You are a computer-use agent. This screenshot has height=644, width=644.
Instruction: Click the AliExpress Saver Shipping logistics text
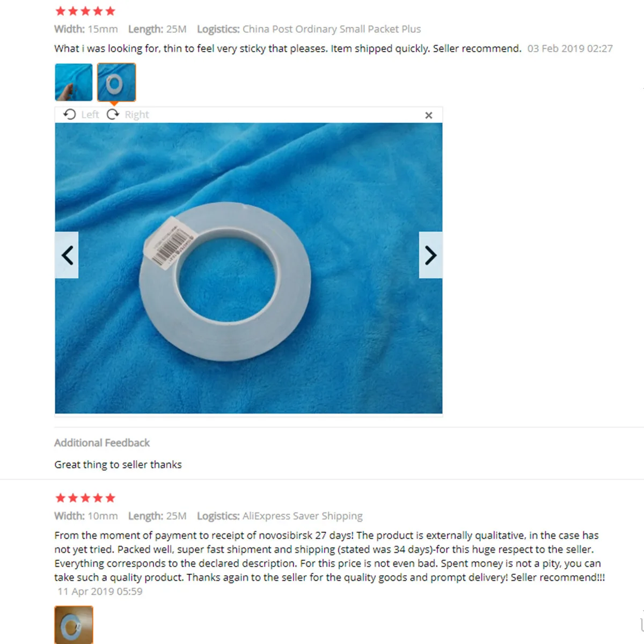tap(303, 516)
